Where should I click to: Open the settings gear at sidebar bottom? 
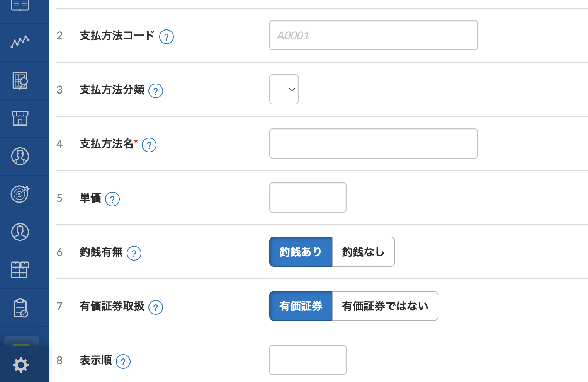pos(20,365)
